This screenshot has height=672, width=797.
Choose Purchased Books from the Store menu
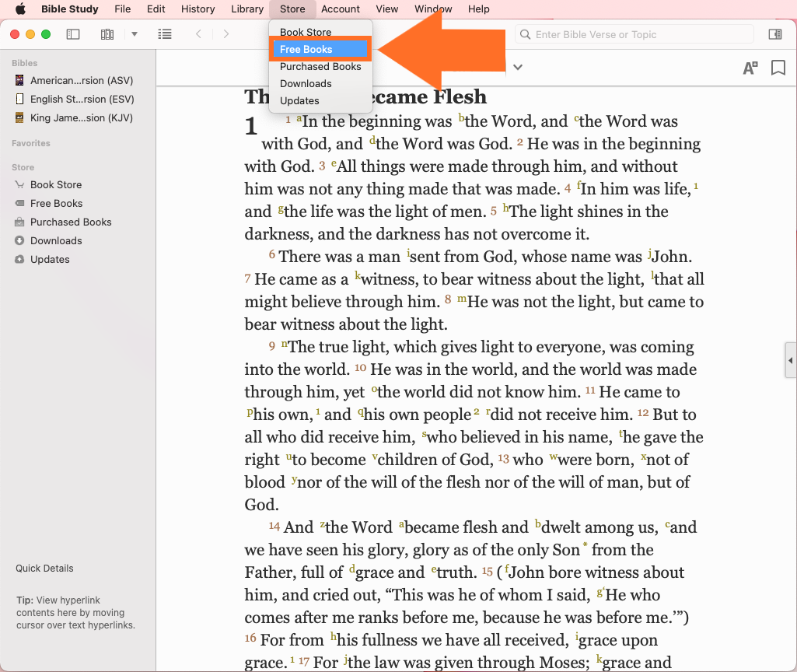(320, 67)
